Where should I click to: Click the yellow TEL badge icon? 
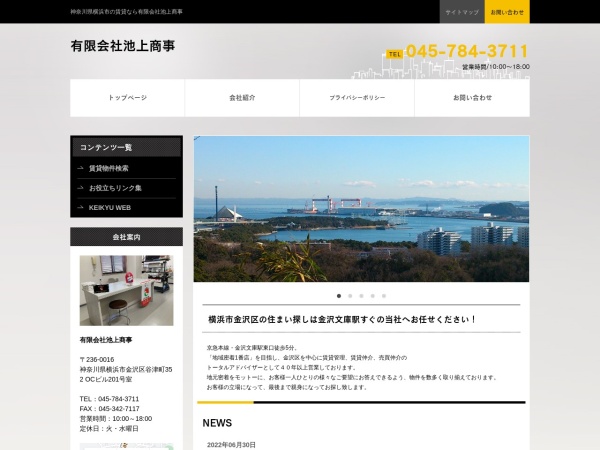[x=395, y=54]
